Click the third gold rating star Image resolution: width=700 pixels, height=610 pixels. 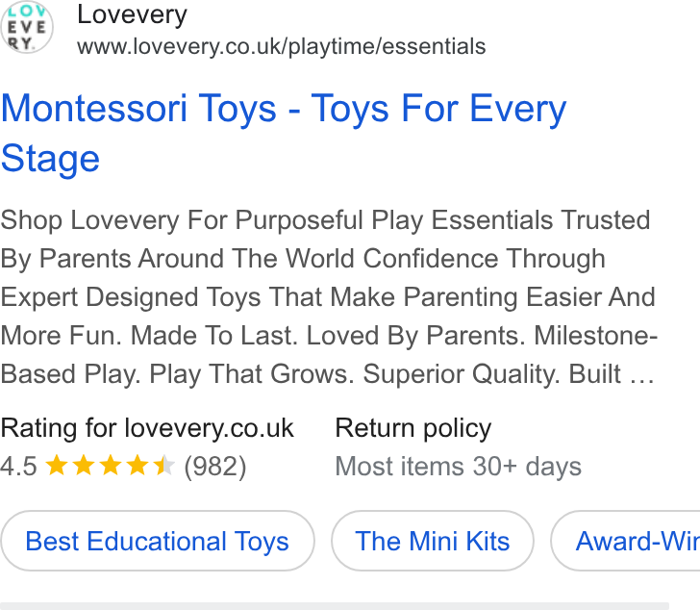(x=111, y=466)
